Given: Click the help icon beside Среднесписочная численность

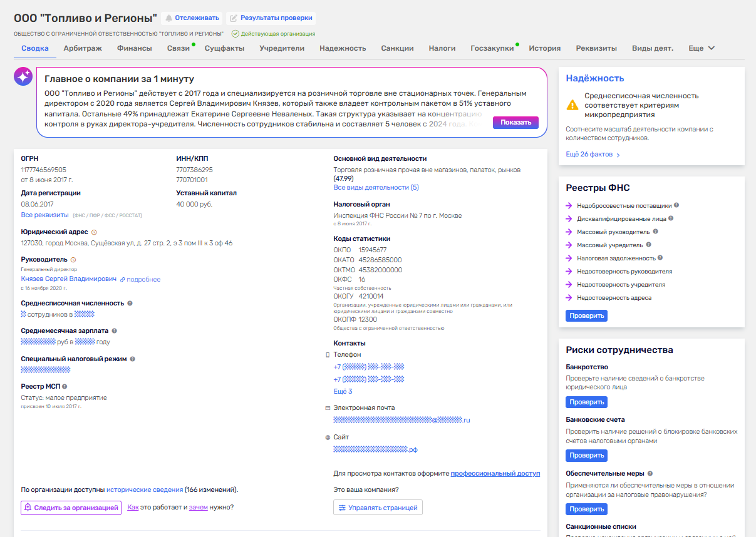Looking at the screenshot, I should (x=130, y=304).
